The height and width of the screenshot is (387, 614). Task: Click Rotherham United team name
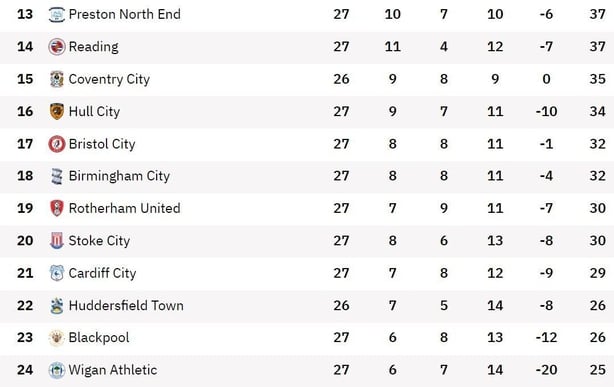click(125, 208)
